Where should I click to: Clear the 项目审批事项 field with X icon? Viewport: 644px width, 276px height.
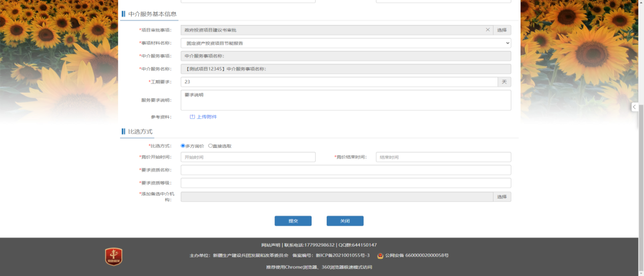(488, 30)
